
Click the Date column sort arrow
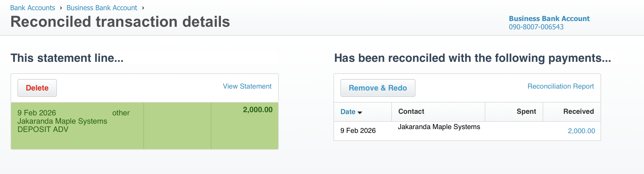click(360, 112)
